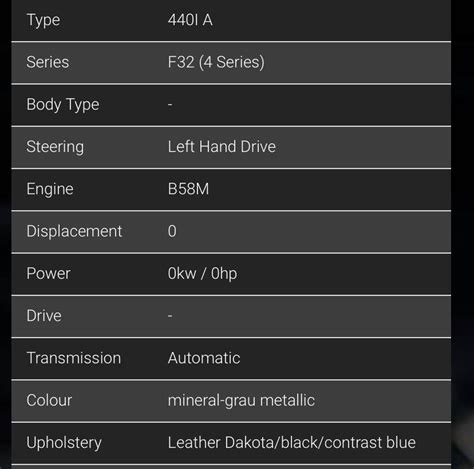This screenshot has height=469, width=474.
Task: Click the Left Hand Drive value
Action: point(222,147)
